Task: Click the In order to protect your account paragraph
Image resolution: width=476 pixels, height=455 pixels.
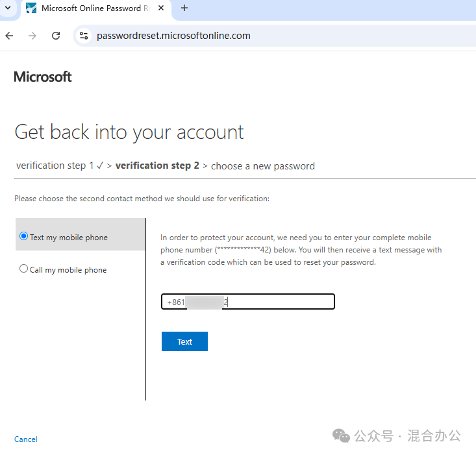Action: (x=301, y=250)
